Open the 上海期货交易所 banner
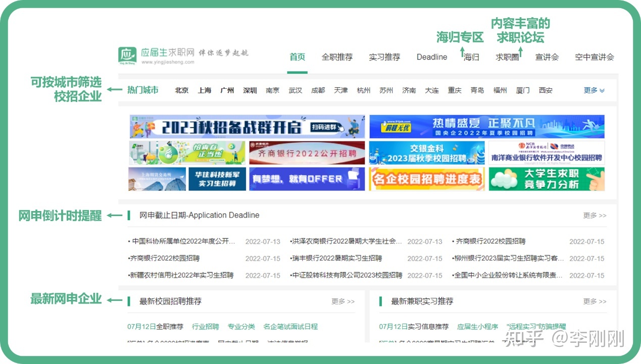641x364 pixels. [x=157, y=179]
